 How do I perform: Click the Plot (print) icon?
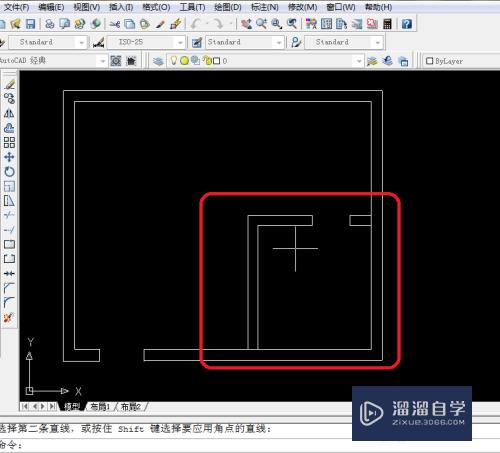[x=50, y=24]
